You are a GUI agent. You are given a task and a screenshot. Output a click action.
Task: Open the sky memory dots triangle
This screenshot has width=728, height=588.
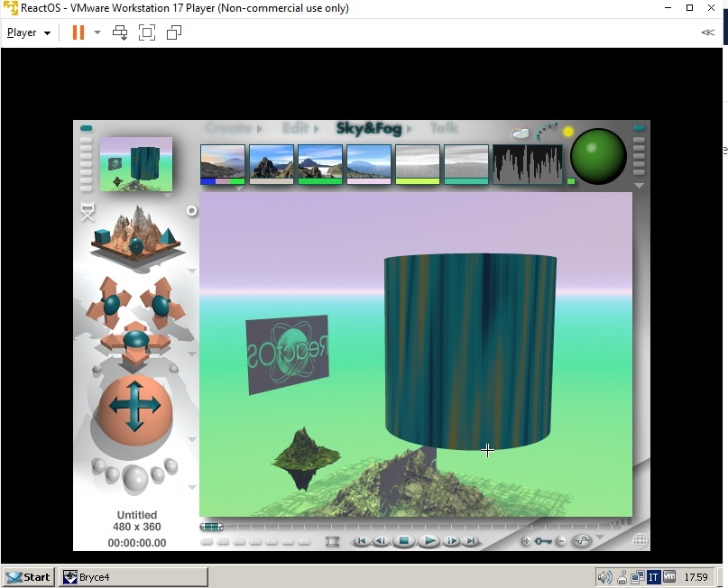(x=640, y=186)
